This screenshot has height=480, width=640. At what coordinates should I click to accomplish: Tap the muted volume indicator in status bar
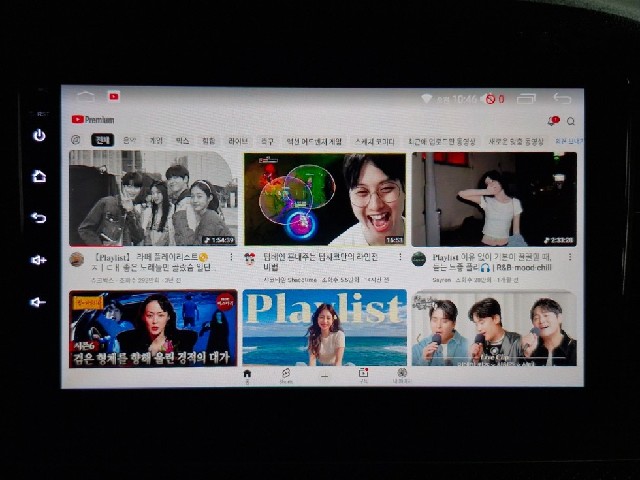494,99
